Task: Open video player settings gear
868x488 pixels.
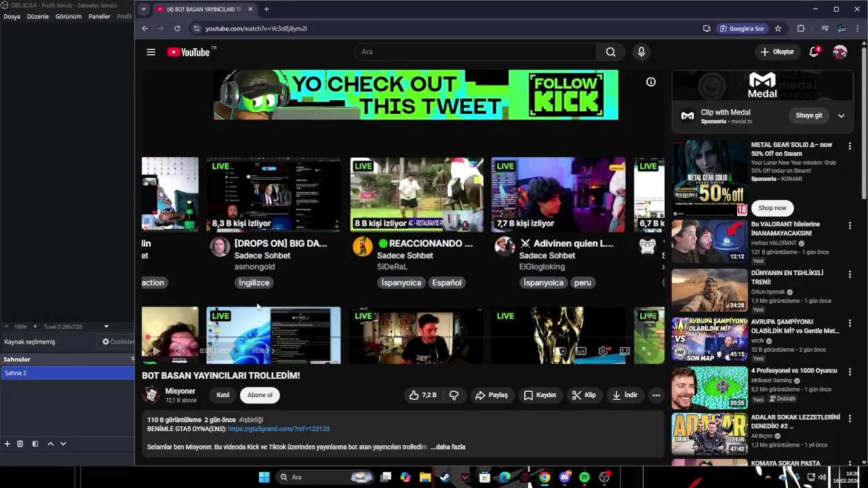Action: click(603, 351)
